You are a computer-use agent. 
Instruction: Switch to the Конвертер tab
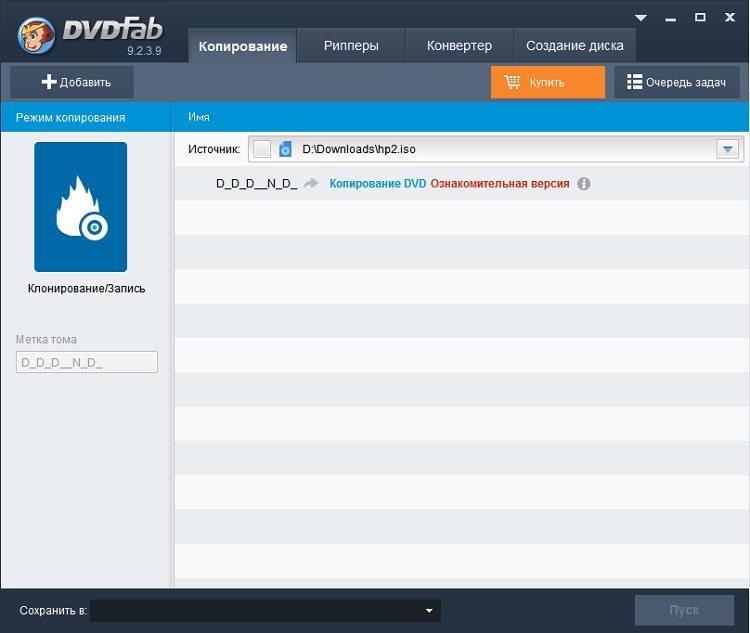point(459,46)
